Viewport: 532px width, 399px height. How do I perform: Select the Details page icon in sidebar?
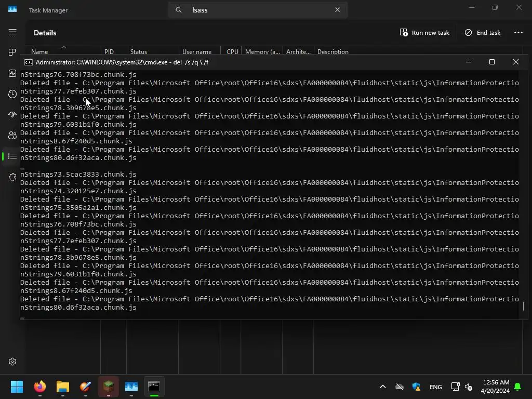coord(12,156)
